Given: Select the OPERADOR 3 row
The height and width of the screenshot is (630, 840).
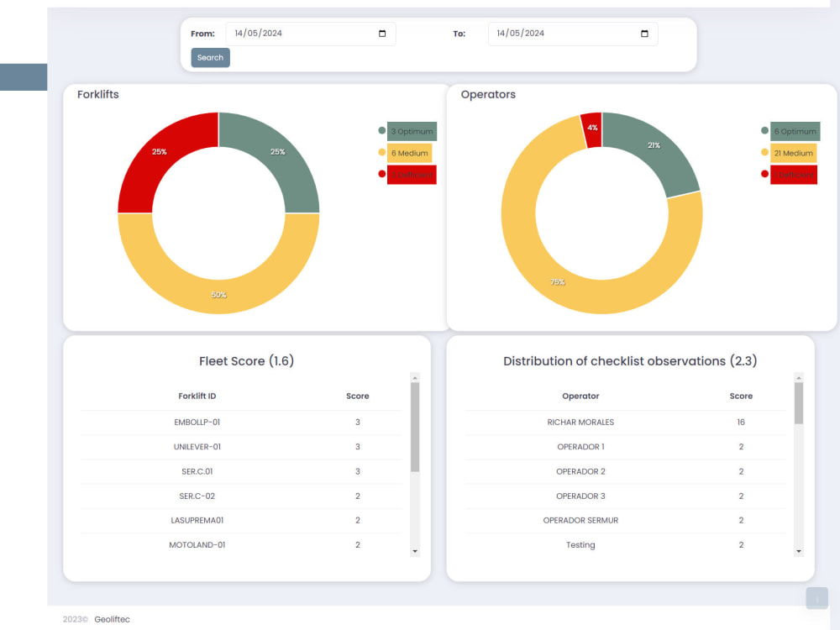Looking at the screenshot, I should (625, 496).
